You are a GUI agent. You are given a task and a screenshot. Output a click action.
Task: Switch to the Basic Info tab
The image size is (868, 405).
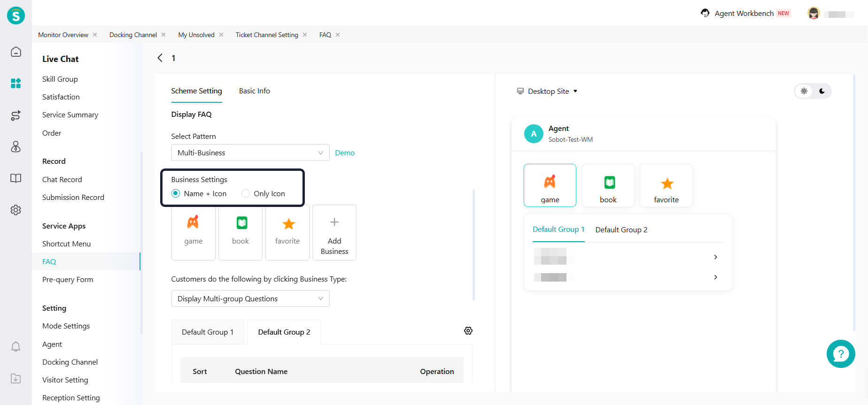coord(254,91)
